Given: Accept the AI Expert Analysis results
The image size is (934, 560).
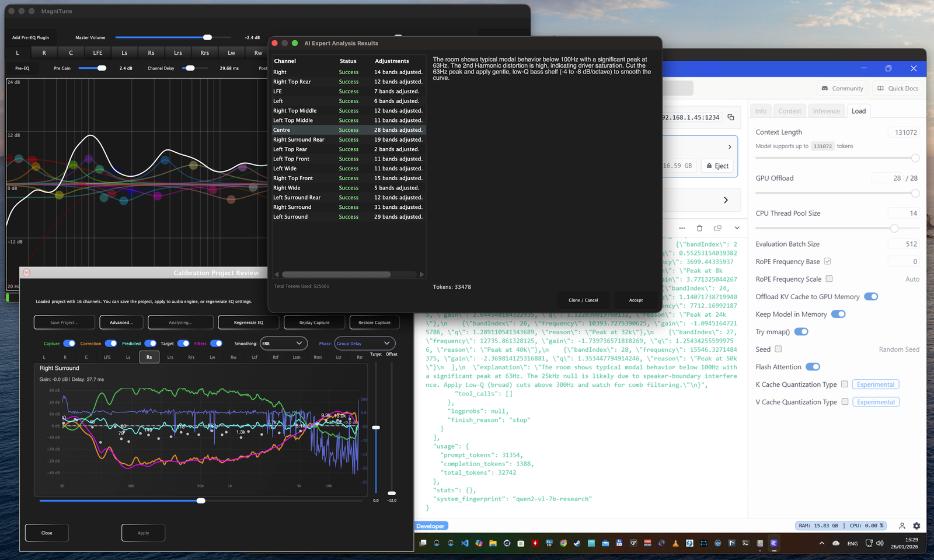Looking at the screenshot, I should (x=635, y=300).
